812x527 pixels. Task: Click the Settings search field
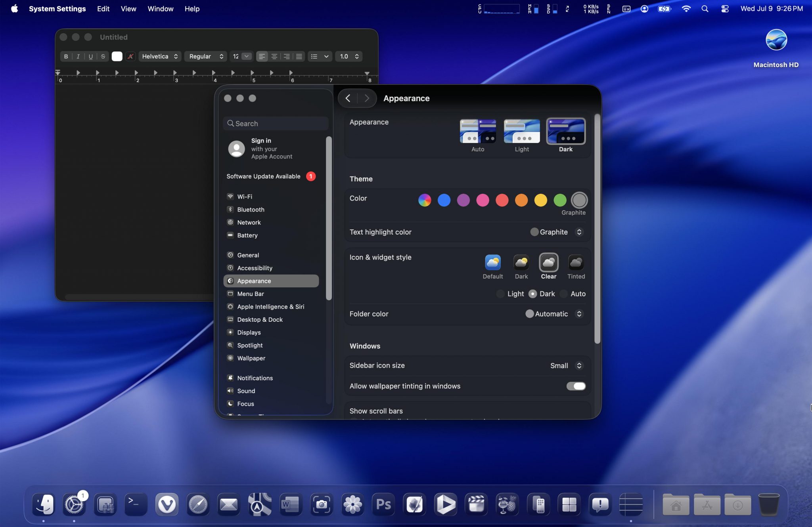(x=276, y=124)
